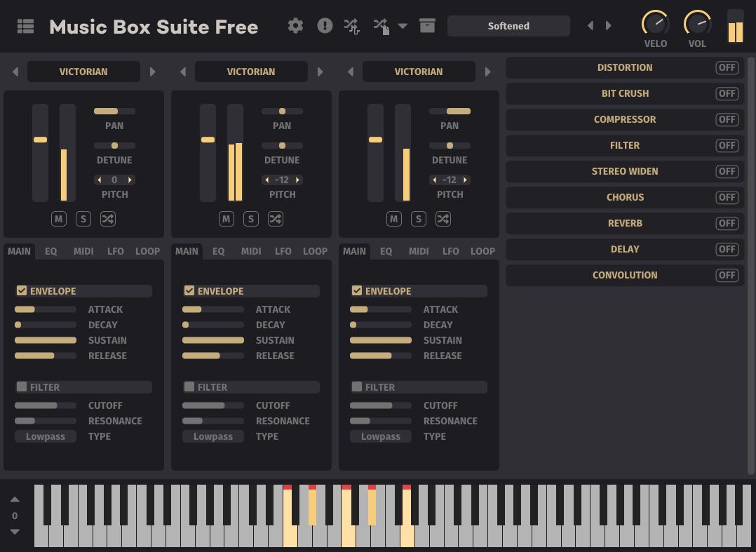
Task: Click the exclamation info icon in toolbar
Action: 324,25
